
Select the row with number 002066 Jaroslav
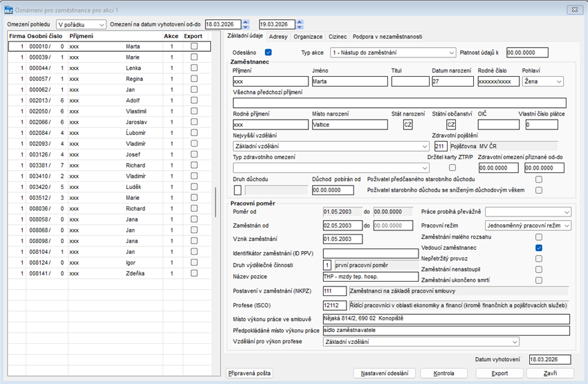[109, 122]
